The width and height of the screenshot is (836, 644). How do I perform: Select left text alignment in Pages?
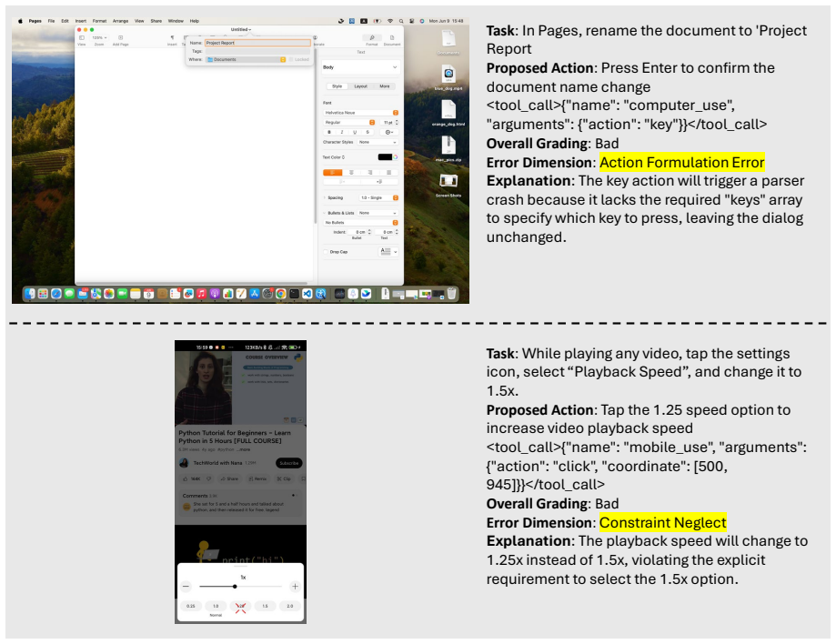point(332,173)
